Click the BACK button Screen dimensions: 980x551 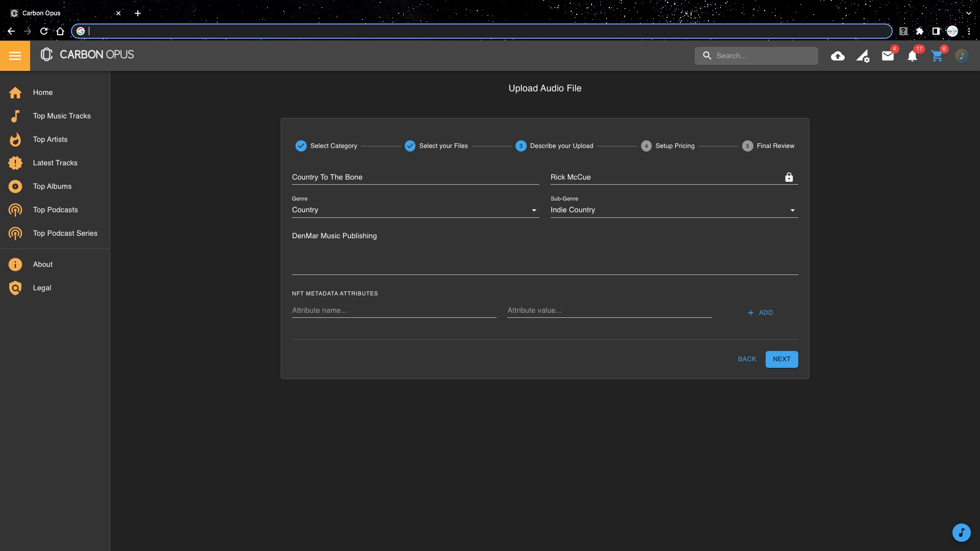tap(747, 359)
